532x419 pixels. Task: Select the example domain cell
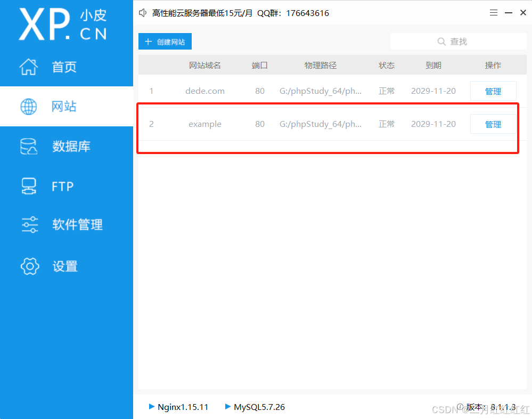(205, 124)
